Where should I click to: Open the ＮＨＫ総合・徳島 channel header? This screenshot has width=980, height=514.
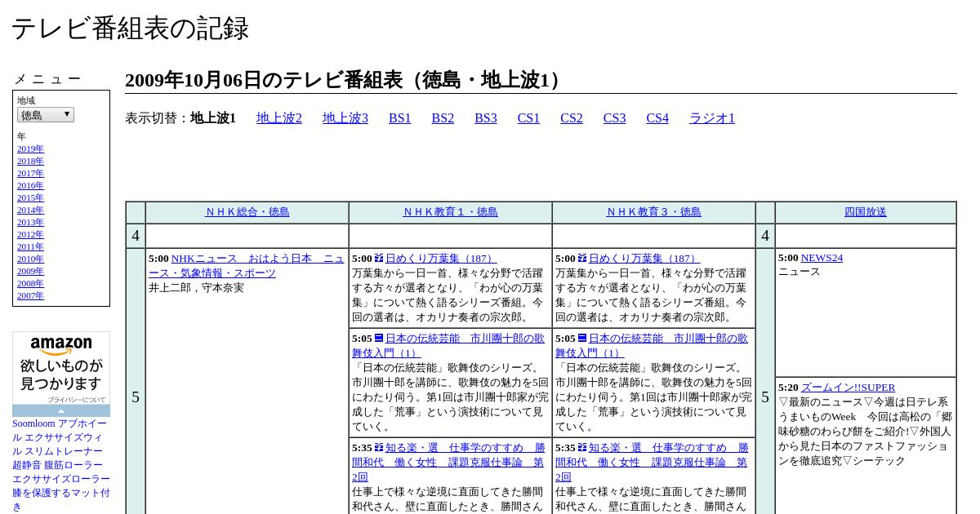point(247,212)
